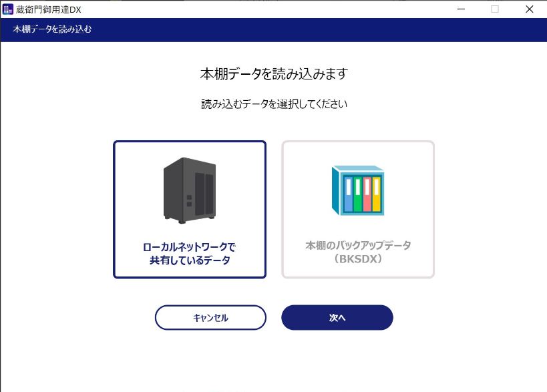Minimize the 蔵衛門御用達DX window
547x392 pixels.
[x=462, y=9]
